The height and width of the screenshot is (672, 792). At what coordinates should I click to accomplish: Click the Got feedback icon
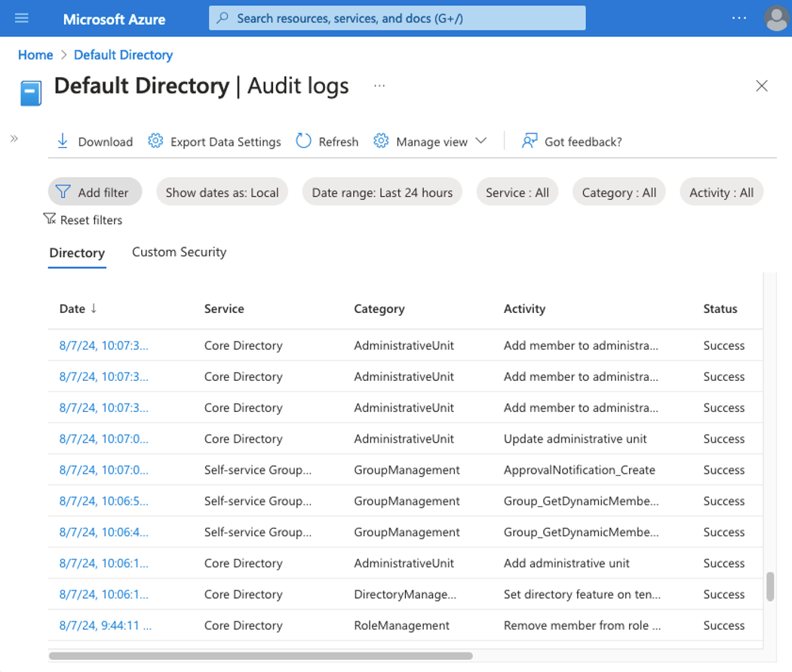click(529, 141)
